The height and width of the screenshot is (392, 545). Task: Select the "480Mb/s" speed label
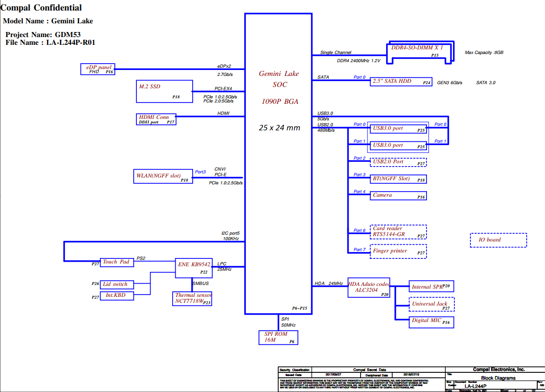point(326,130)
